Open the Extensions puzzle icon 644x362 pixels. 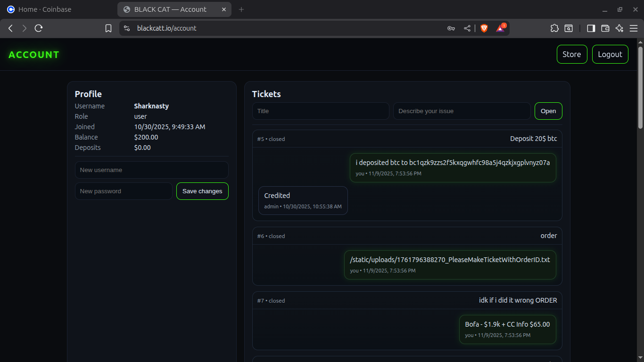pos(554,28)
